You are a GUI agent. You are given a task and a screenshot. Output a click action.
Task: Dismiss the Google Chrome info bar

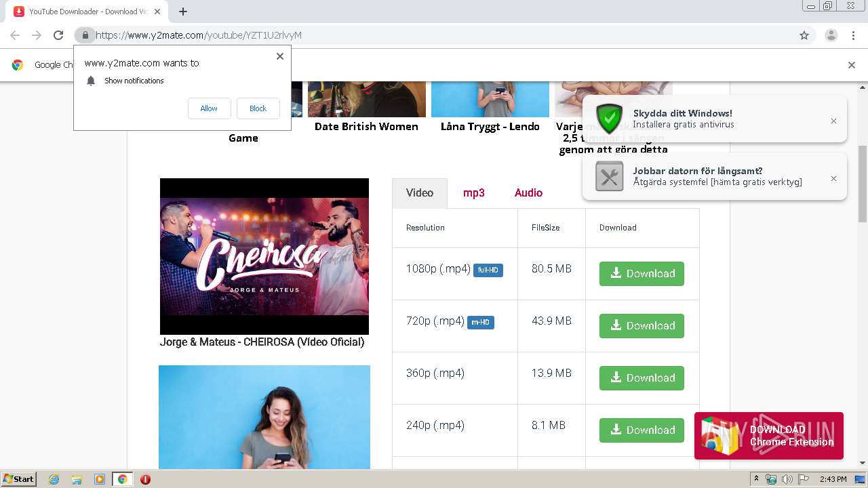click(852, 65)
